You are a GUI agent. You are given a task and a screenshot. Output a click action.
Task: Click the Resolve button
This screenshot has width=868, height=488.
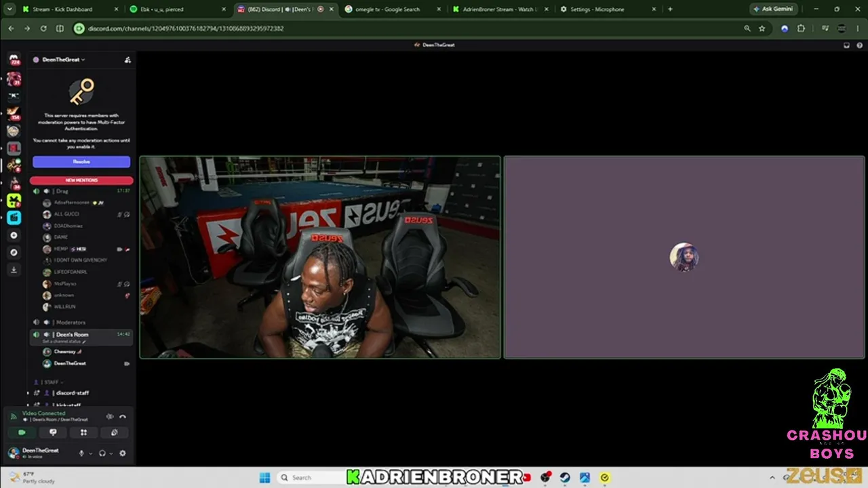(x=81, y=162)
